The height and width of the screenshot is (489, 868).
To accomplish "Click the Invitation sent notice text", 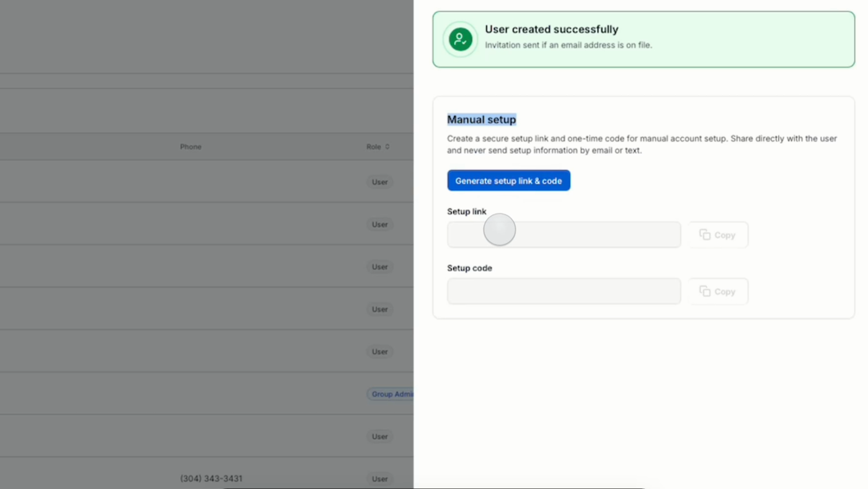I will coord(569,45).
